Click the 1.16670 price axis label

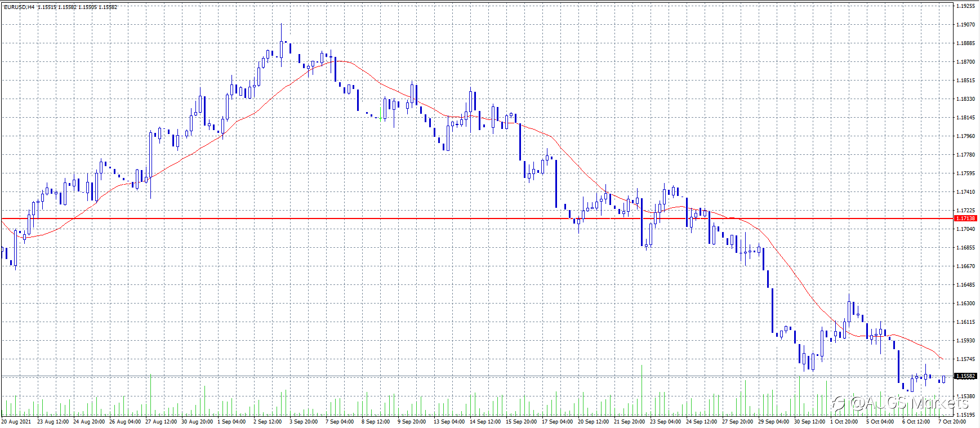coord(966,266)
